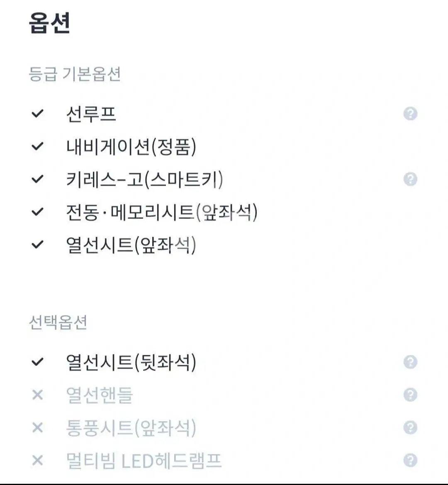The width and height of the screenshot is (448, 485).
Task: Select the 멀티빔 LED헤드램프 option label
Action: click(144, 461)
